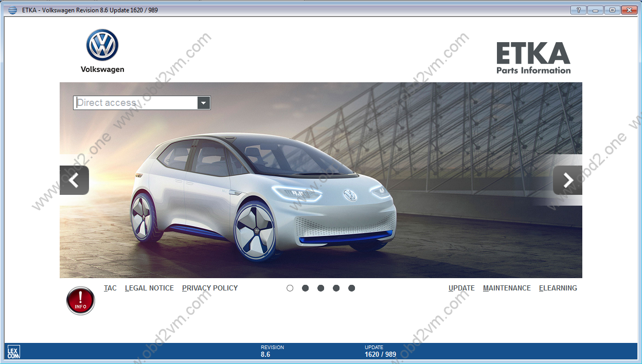The width and height of the screenshot is (642, 364).
Task: Click the ETKA Parts Information logo
Action: [533, 58]
